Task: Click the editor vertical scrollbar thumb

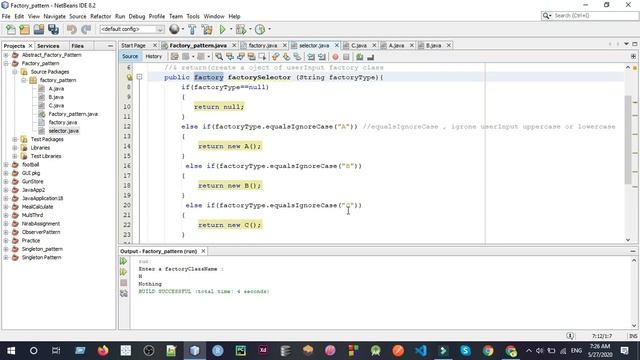Action: click(x=628, y=140)
